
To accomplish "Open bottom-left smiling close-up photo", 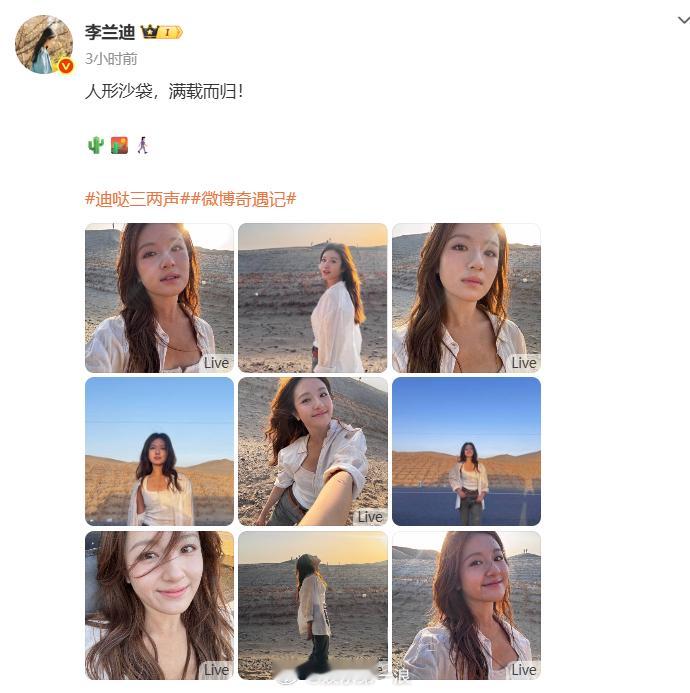I will pyautogui.click(x=159, y=605).
